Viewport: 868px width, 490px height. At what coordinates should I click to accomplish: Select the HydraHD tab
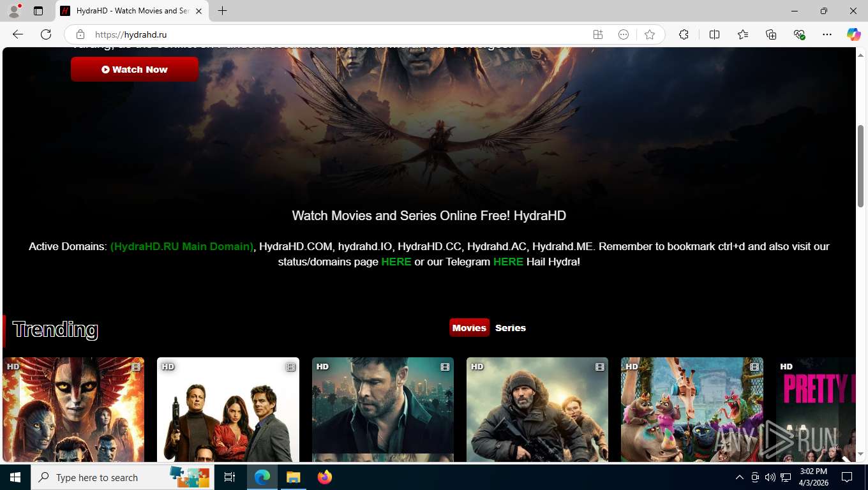click(x=132, y=11)
